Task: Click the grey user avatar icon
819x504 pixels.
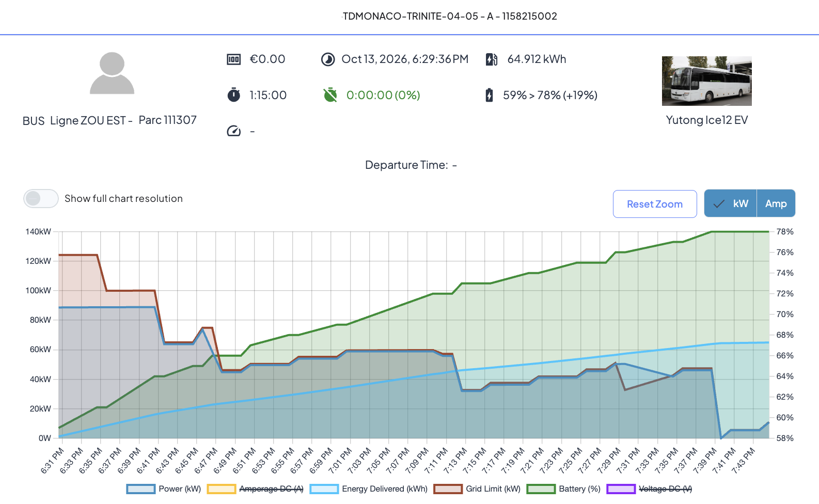Action: pos(112,73)
